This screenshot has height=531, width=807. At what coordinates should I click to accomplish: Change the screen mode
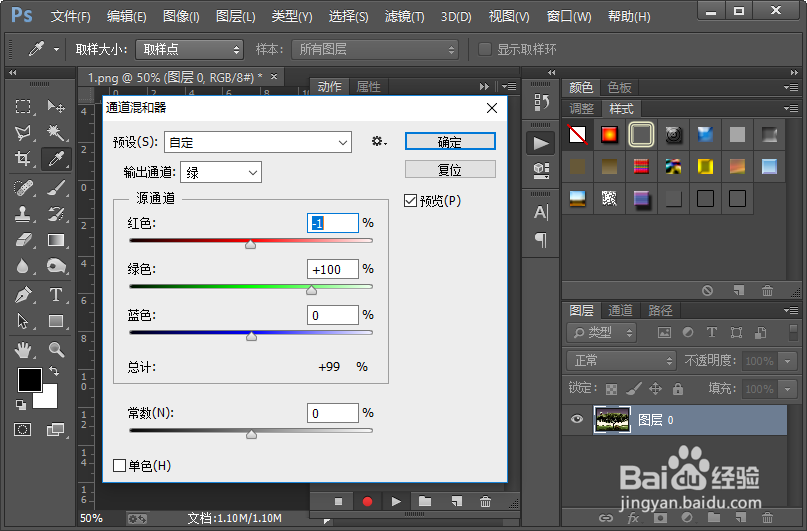click(x=56, y=430)
